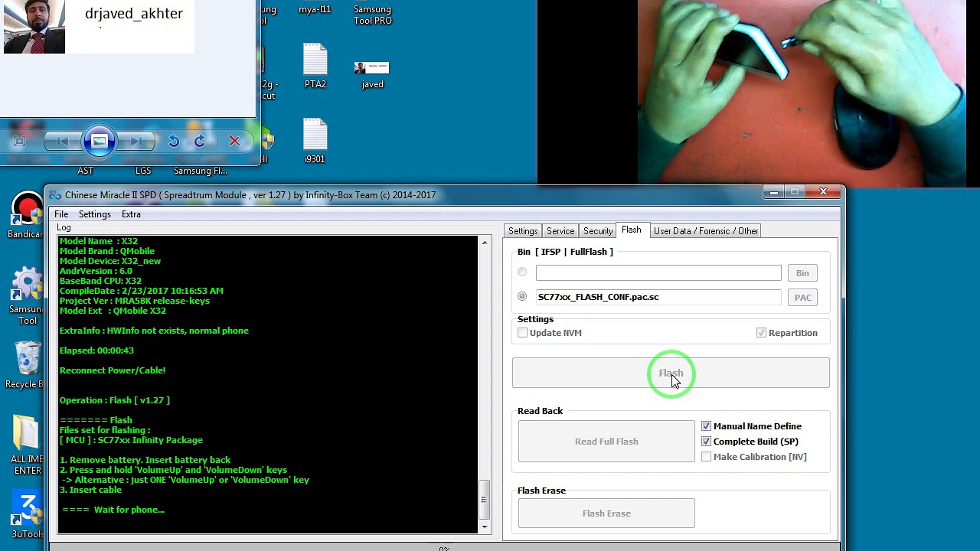Open the Extra menu
The width and height of the screenshot is (980, 551).
tap(131, 214)
